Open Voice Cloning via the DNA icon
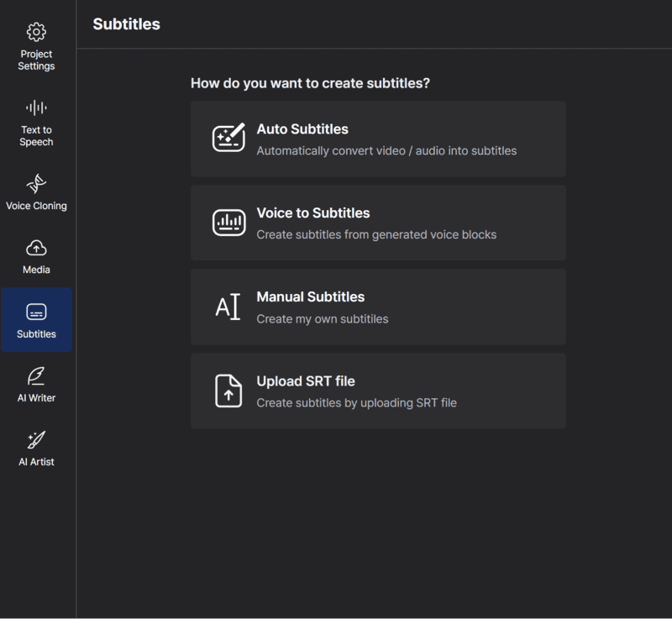Viewport: 672px width, 619px height. (36, 183)
